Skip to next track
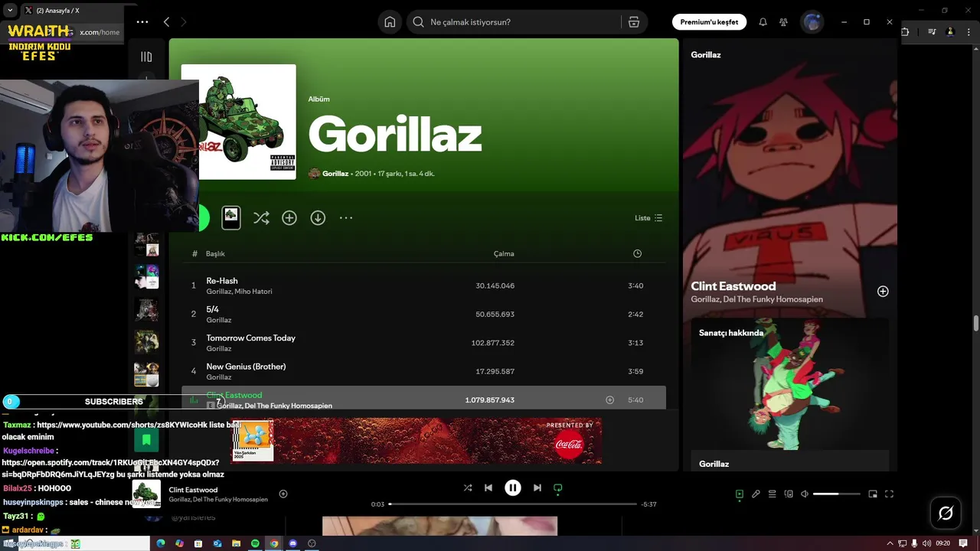Viewport: 980px width, 551px height. tap(537, 487)
